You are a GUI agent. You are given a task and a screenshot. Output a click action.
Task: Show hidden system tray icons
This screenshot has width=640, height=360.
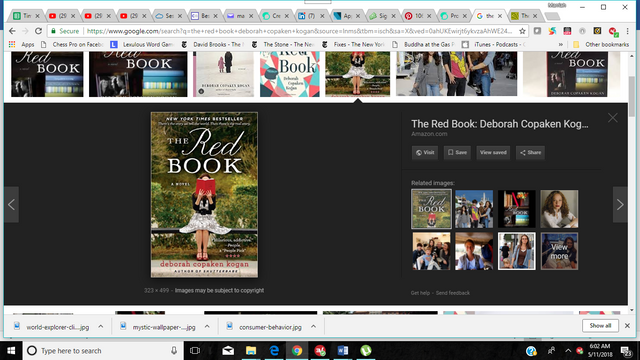point(568,351)
